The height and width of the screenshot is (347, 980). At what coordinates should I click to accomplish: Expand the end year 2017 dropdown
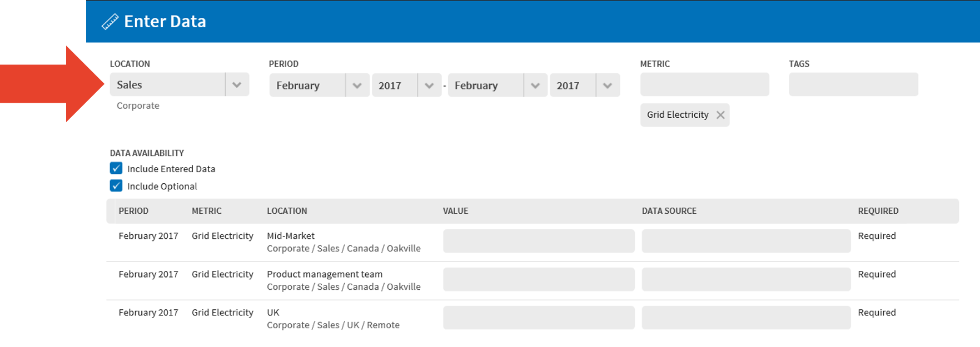click(607, 86)
